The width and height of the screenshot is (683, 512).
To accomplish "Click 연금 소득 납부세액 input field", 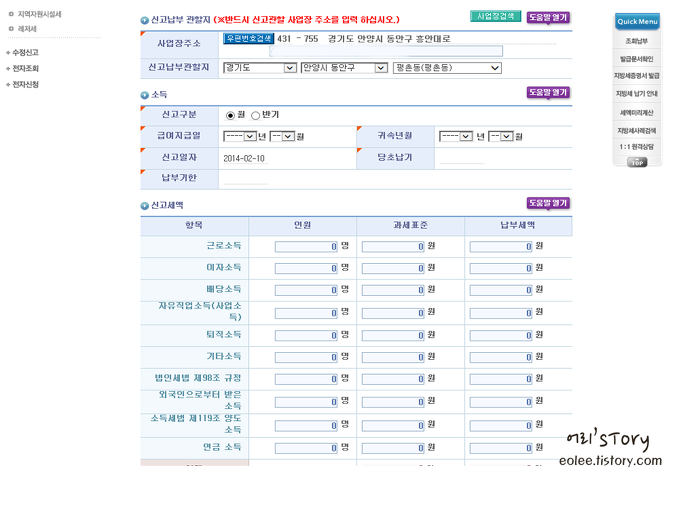I will pyautogui.click(x=501, y=448).
